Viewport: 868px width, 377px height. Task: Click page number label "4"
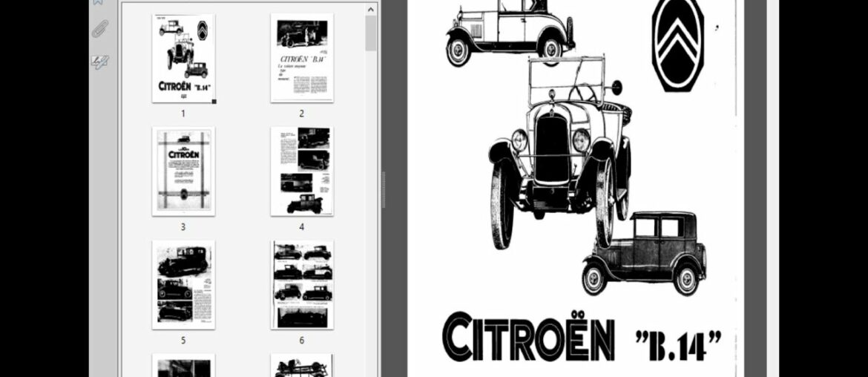point(302,227)
